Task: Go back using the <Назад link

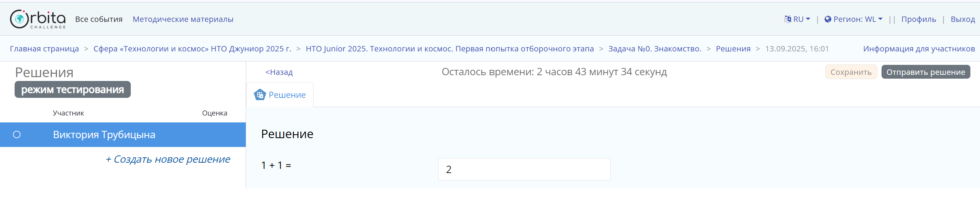Action: coord(279,72)
